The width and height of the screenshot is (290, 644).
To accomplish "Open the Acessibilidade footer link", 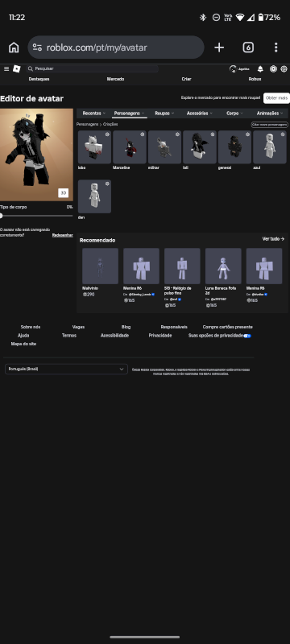I will 114,335.
